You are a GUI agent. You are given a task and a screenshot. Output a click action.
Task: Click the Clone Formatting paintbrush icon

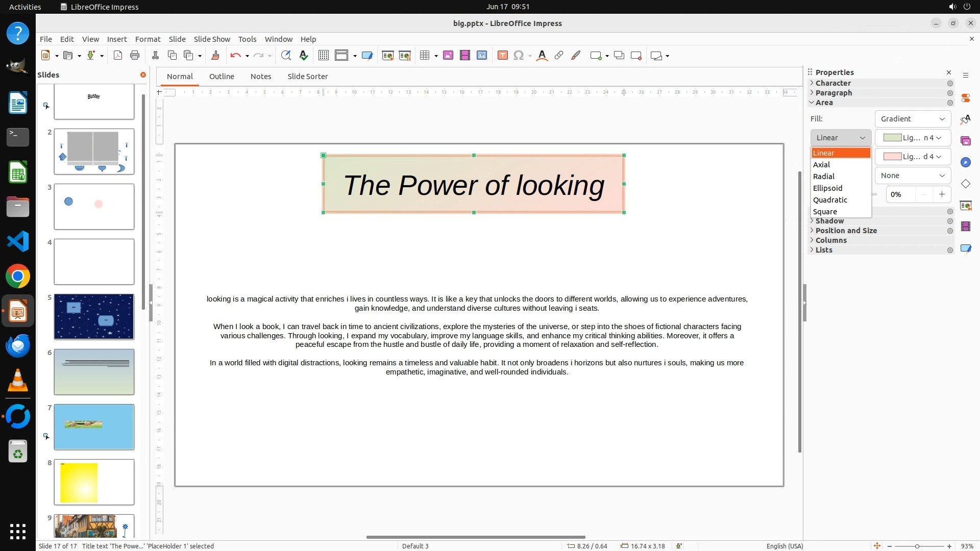[215, 56]
